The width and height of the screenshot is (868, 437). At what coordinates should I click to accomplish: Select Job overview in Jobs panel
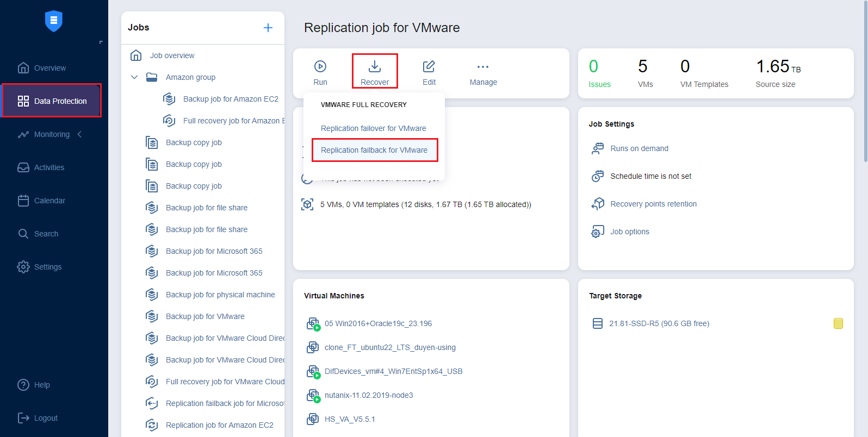[x=172, y=55]
